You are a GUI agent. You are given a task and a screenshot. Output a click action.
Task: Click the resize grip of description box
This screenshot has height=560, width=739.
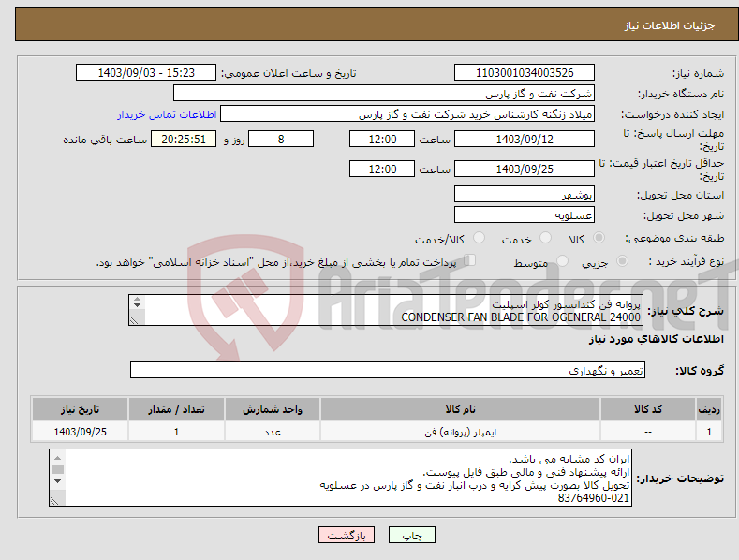coord(134,320)
